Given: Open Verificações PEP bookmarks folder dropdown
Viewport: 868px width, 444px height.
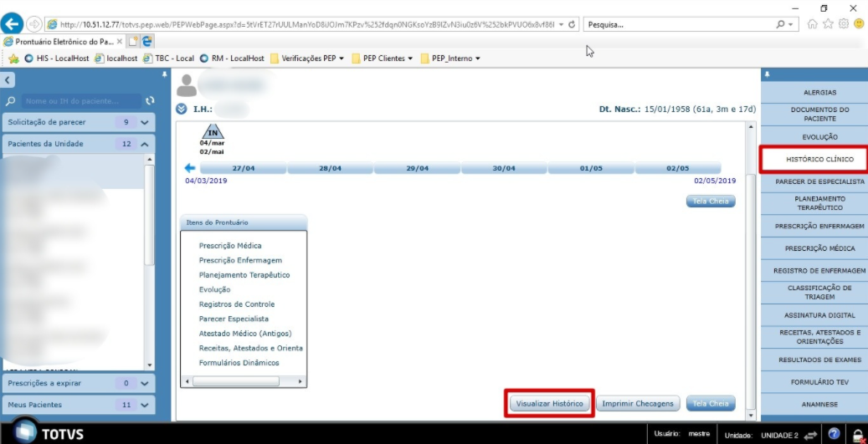Looking at the screenshot, I should coord(307,58).
